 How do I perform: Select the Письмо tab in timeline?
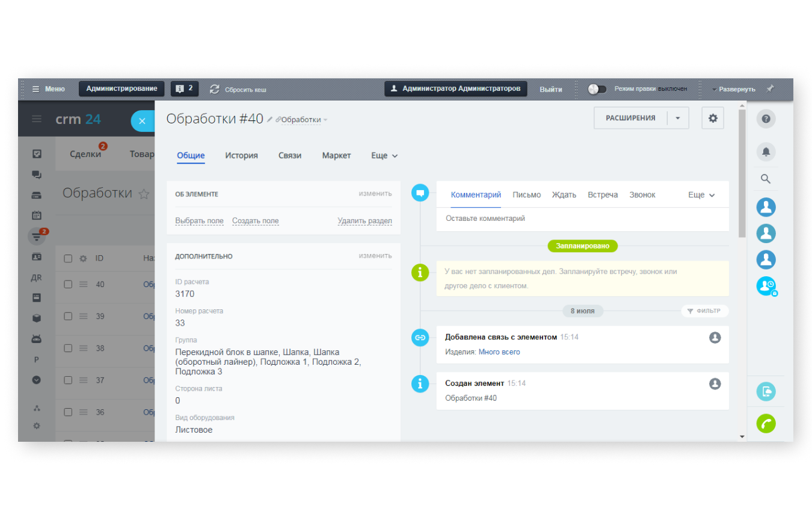(x=527, y=195)
